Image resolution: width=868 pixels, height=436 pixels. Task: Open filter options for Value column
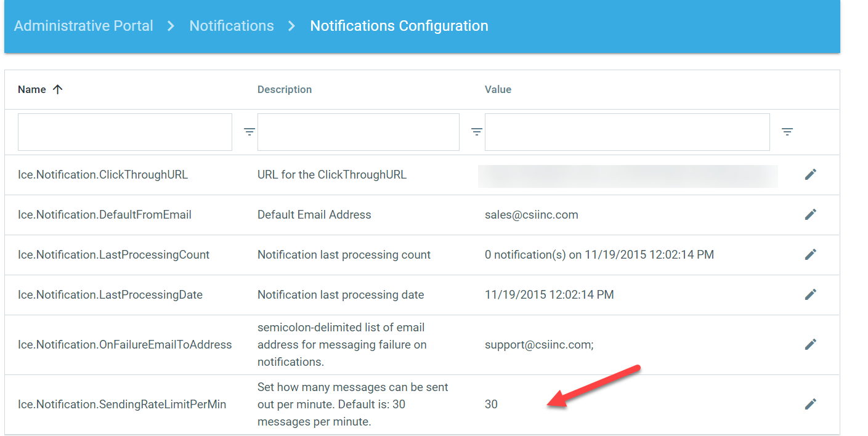pyautogui.click(x=787, y=132)
